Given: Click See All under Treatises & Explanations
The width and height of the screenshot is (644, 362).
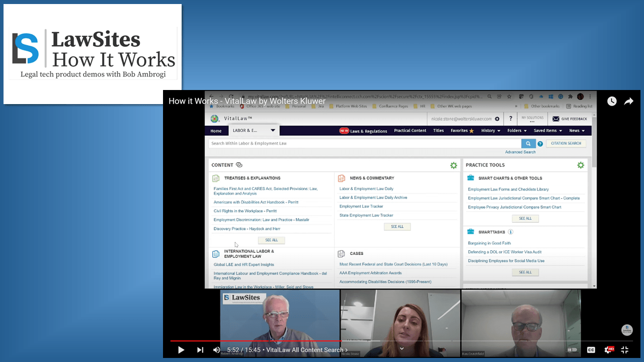Looking at the screenshot, I should click(x=272, y=240).
